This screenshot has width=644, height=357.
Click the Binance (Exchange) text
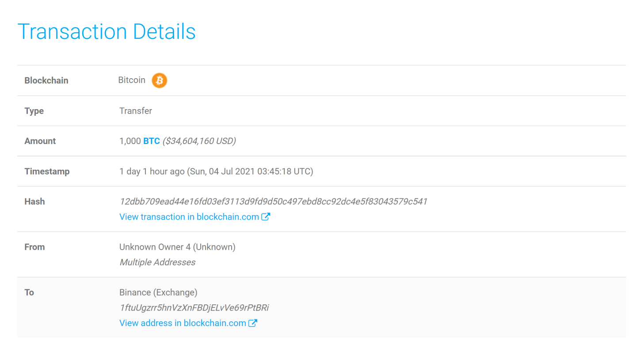point(158,292)
